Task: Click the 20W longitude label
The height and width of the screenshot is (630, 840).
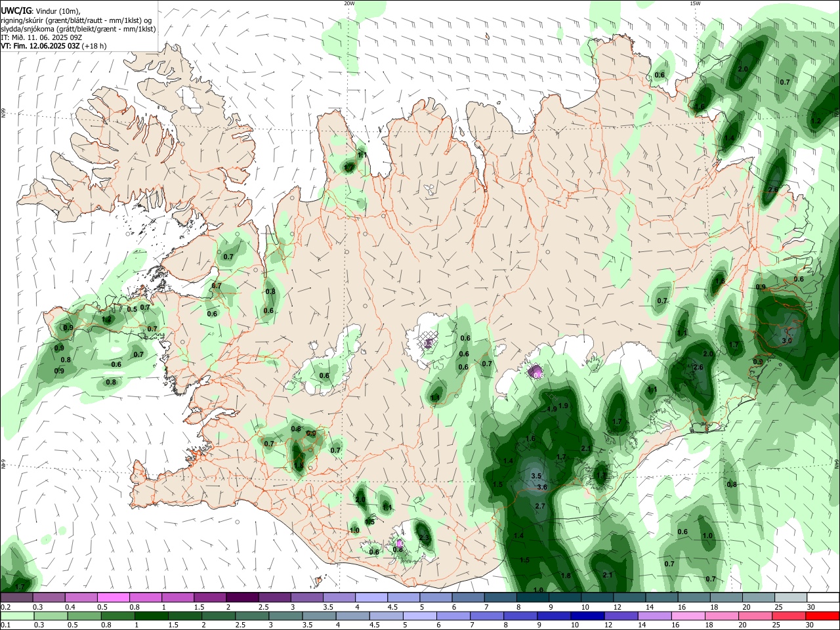Action: pos(349,3)
